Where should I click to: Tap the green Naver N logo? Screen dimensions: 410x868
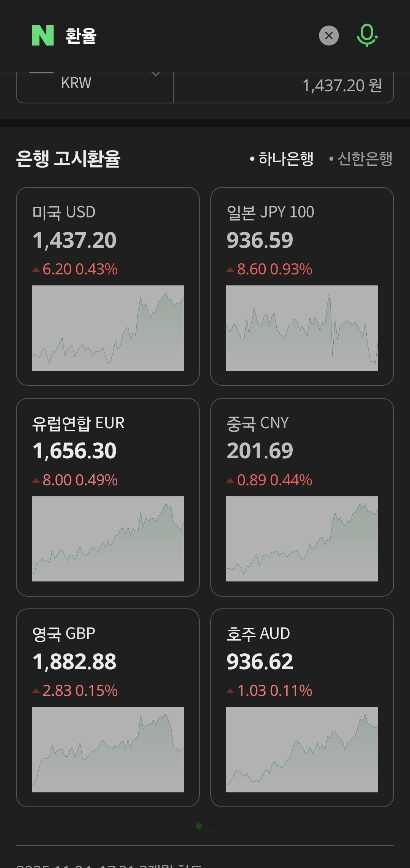[43, 36]
